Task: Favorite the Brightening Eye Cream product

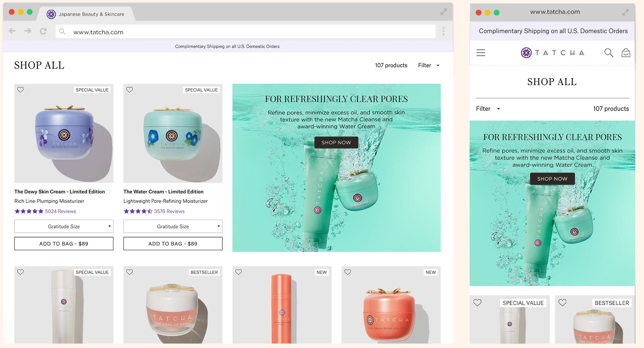Action: (347, 272)
